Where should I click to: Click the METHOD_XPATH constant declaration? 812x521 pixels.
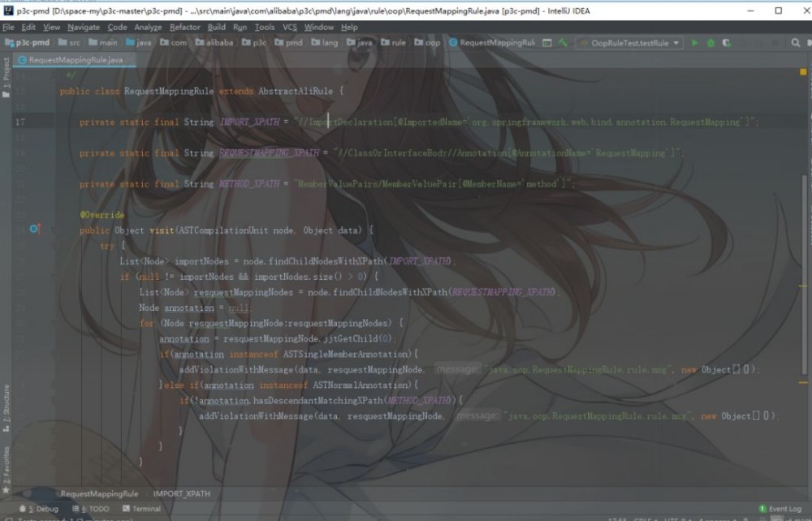coord(249,183)
